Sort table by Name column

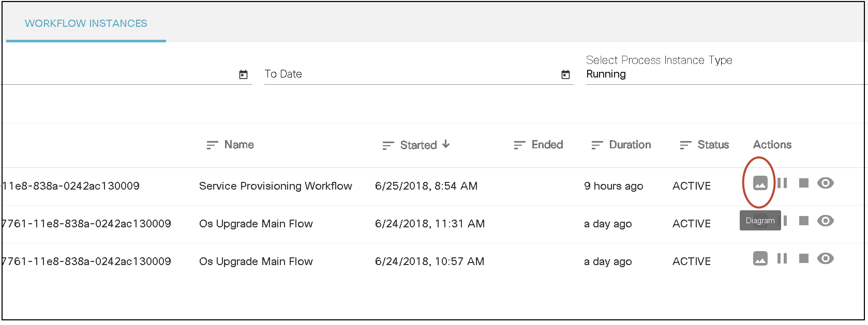(x=238, y=145)
